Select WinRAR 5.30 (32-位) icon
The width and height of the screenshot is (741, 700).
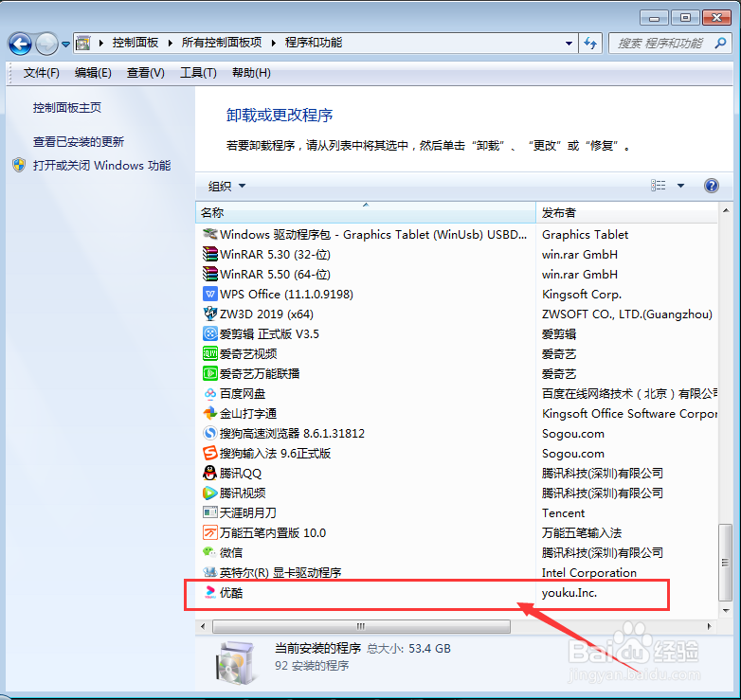[209, 254]
